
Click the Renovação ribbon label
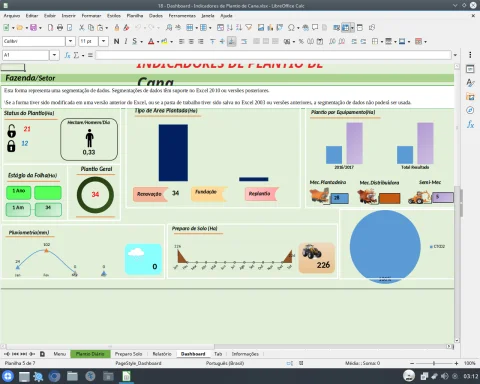click(150, 194)
